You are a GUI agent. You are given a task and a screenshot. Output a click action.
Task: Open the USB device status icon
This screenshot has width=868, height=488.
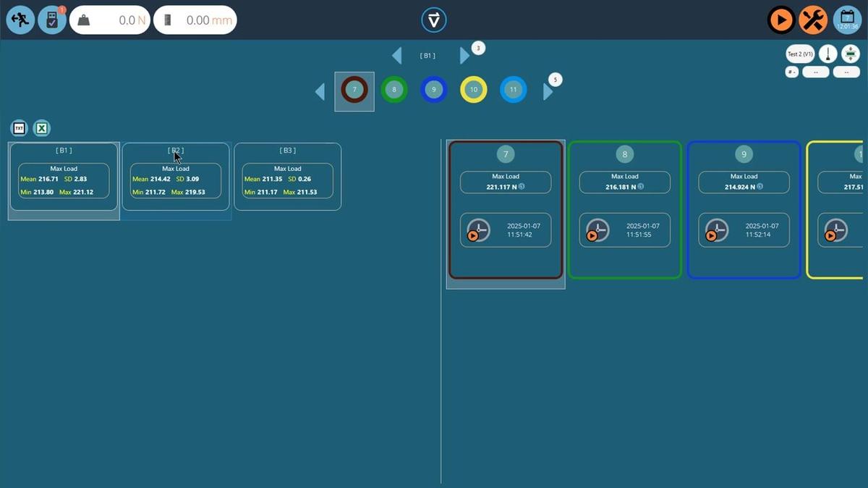[52, 20]
